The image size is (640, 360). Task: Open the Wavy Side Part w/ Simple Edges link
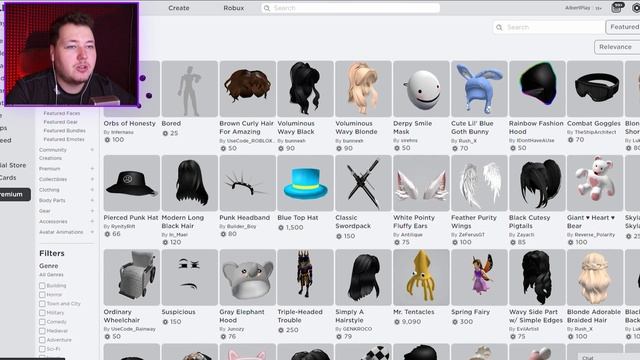point(536,316)
